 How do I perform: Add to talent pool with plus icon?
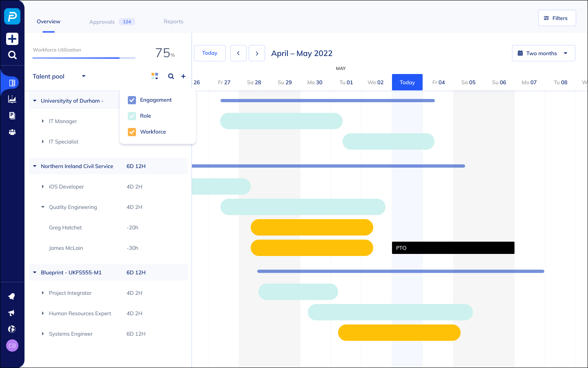coord(183,76)
